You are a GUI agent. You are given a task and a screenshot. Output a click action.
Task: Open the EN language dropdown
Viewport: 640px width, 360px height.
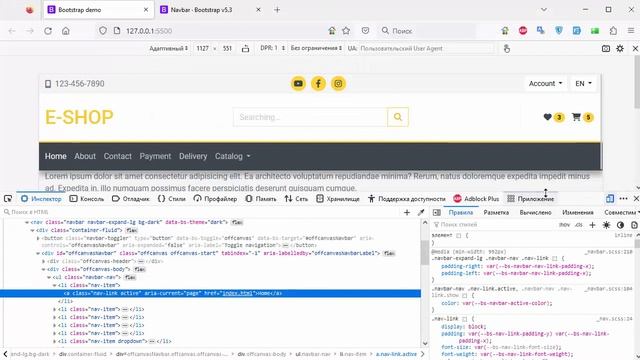583,83
